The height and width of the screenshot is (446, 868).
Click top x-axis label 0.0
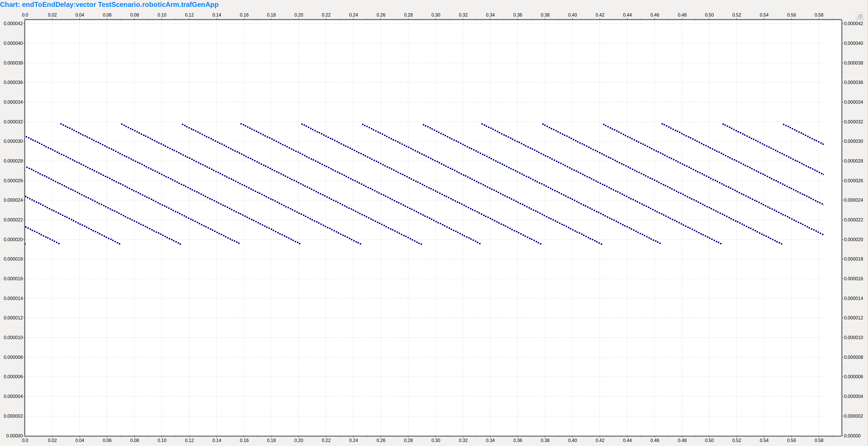[25, 15]
